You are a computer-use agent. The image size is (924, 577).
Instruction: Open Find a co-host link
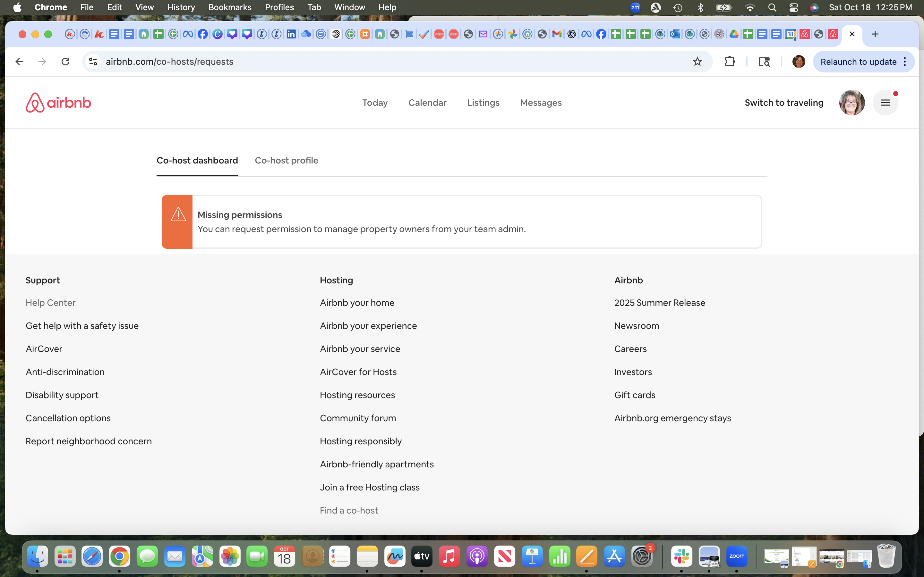(x=349, y=510)
